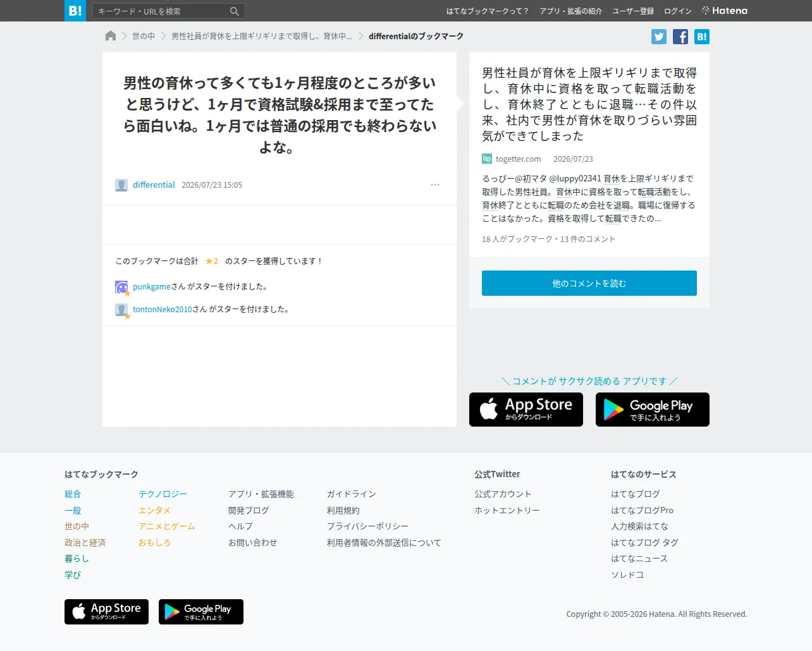The height and width of the screenshot is (651, 812).
Task: Click 他のコメントを読む button
Action: (589, 283)
